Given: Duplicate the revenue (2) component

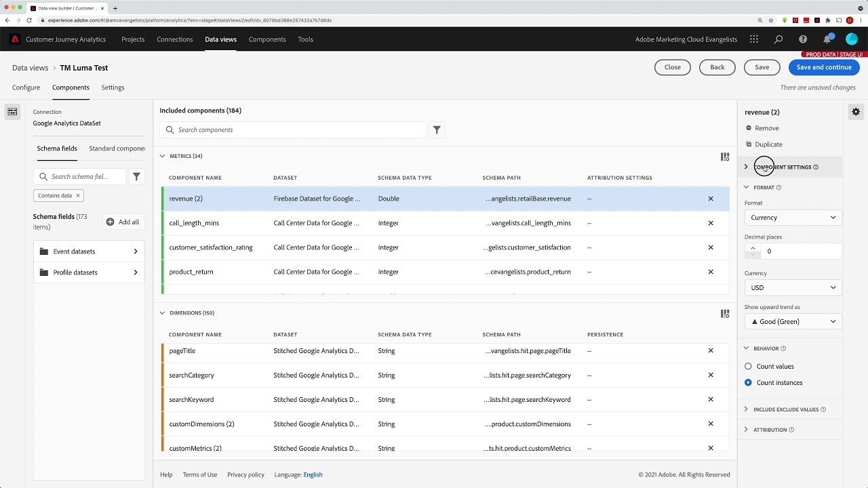Looking at the screenshot, I should [764, 144].
